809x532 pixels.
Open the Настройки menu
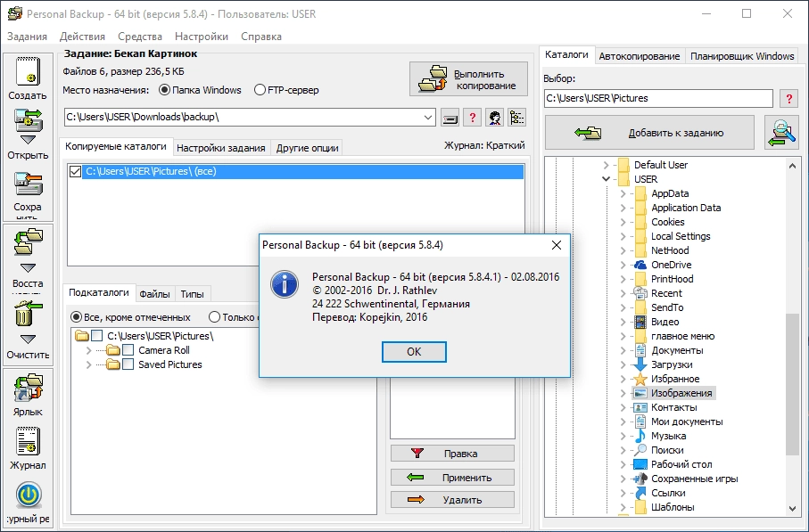pyautogui.click(x=202, y=37)
